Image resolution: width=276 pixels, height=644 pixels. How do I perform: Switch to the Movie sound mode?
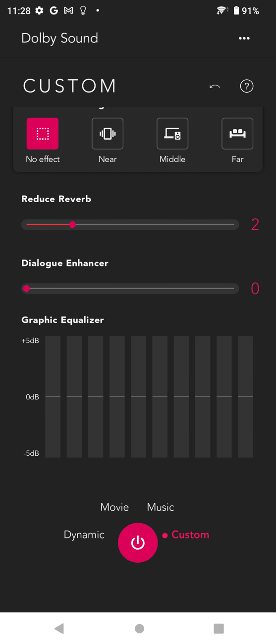point(114,507)
